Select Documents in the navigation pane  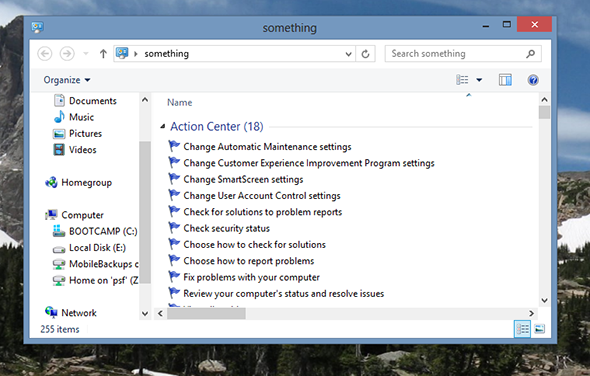(x=93, y=101)
